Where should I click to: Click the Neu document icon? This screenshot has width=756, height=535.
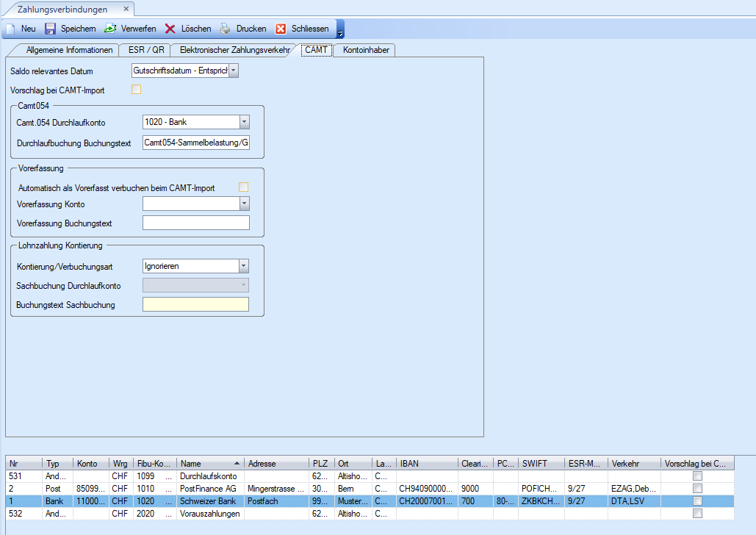[11, 29]
